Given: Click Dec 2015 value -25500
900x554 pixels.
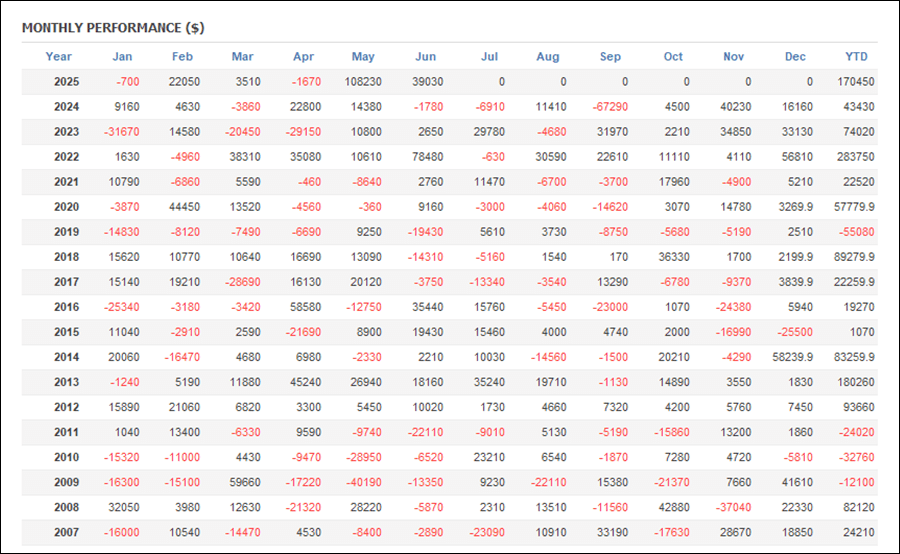Looking at the screenshot, I should coord(795,332).
